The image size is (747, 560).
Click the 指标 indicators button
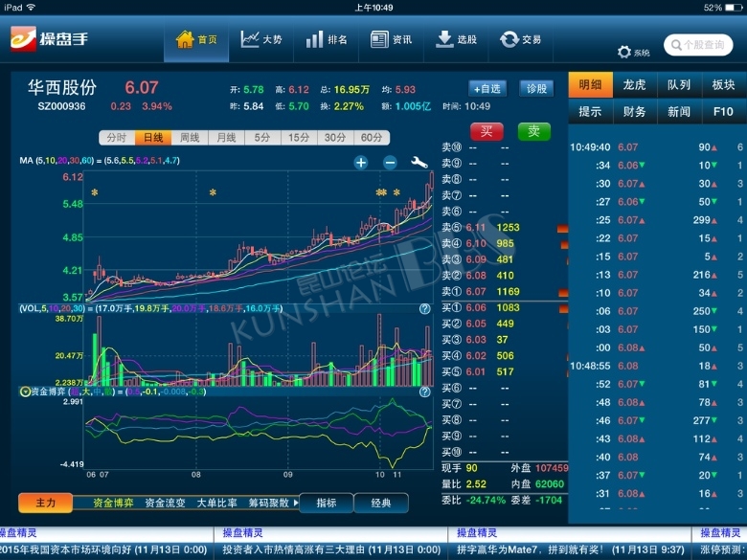click(327, 503)
